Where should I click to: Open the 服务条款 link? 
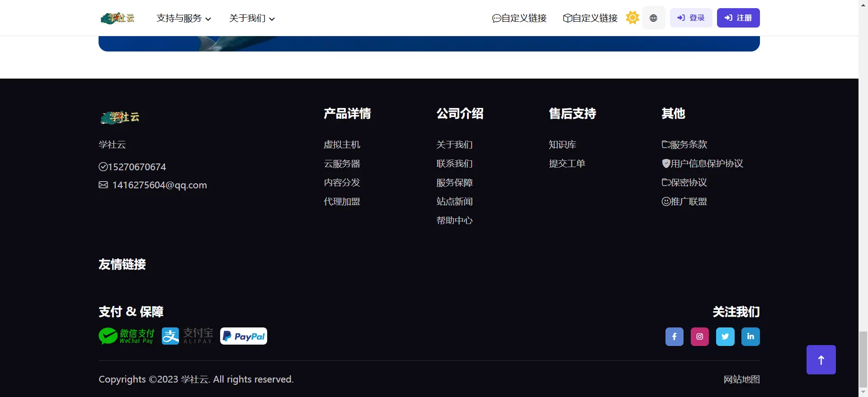pos(684,145)
